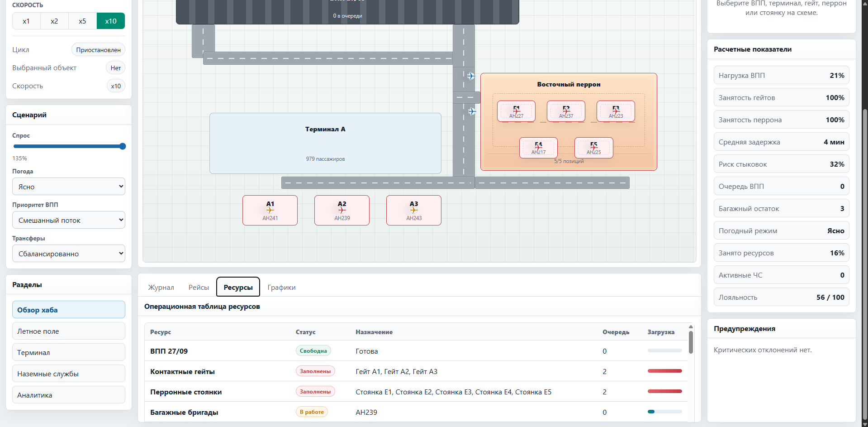This screenshot has height=427, width=868.
Task: Set simulation speed to x2
Action: point(54,21)
